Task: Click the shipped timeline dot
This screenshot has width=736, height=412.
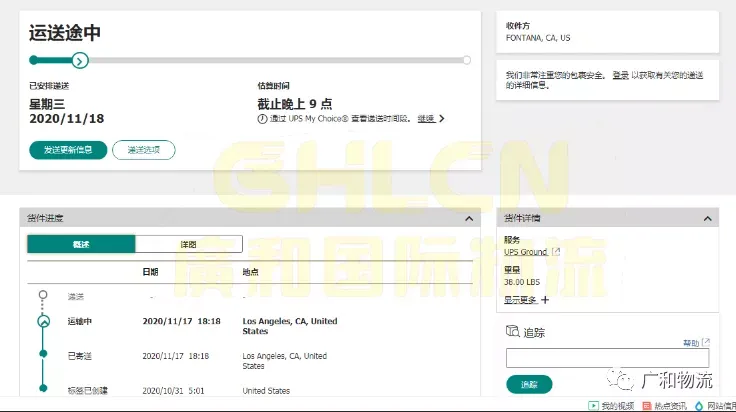Action: [43, 354]
